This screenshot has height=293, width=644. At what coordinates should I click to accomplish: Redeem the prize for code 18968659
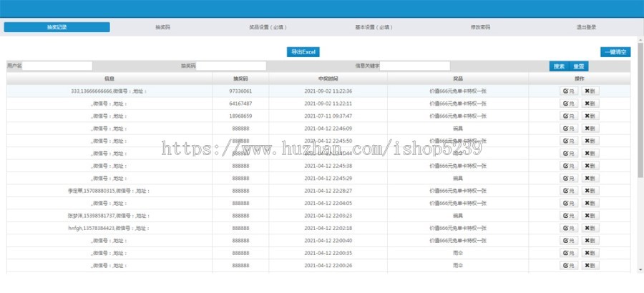click(570, 116)
